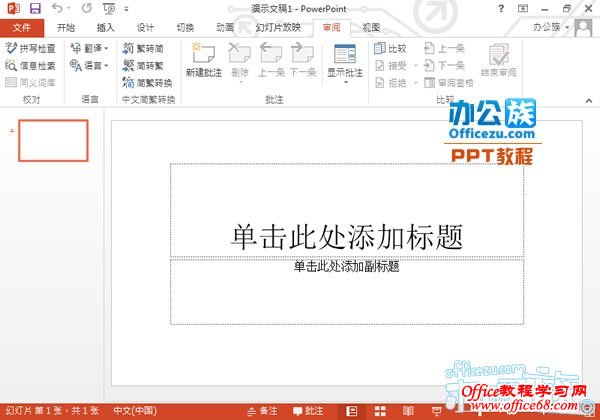600x420 pixels.
Task: Convert text with 繁转简
Action: click(x=143, y=49)
